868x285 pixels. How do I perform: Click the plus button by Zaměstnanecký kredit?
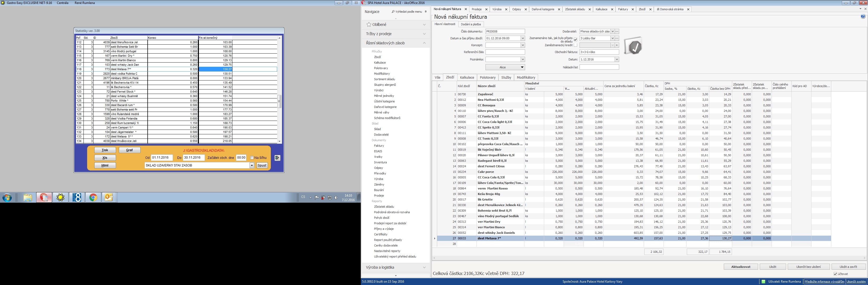pyautogui.click(x=617, y=45)
